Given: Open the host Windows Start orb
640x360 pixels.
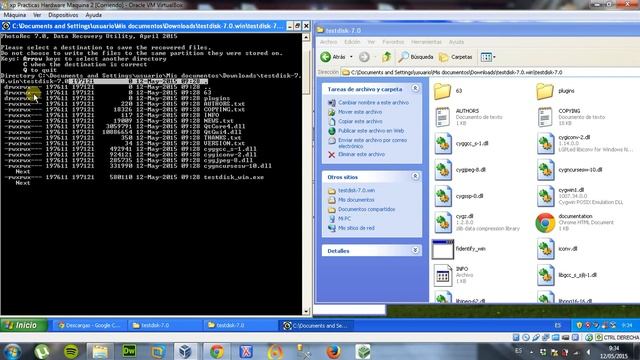Looking at the screenshot, I should (x=12, y=351).
